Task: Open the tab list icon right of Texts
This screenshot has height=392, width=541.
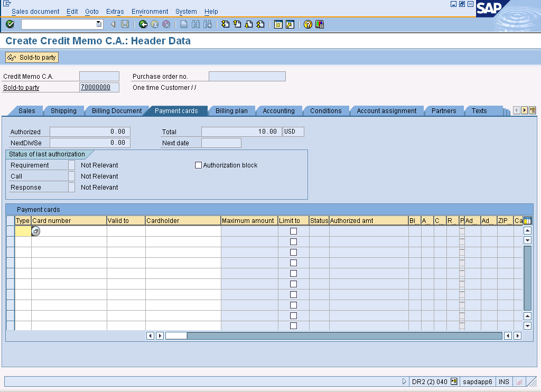Action: pos(533,110)
